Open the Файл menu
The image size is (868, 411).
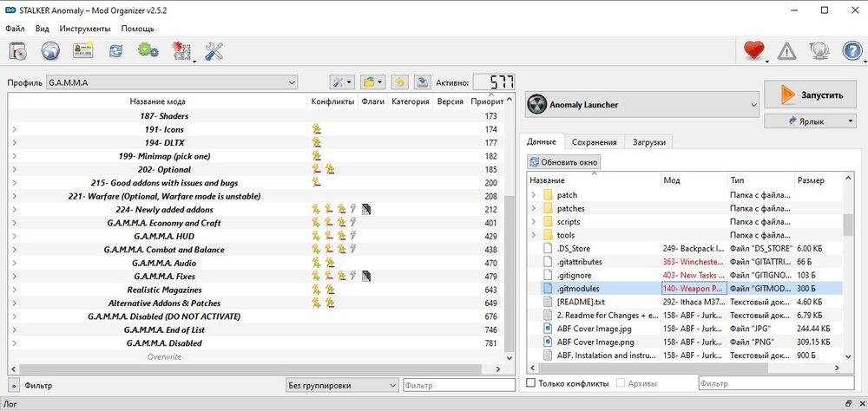[x=15, y=29]
